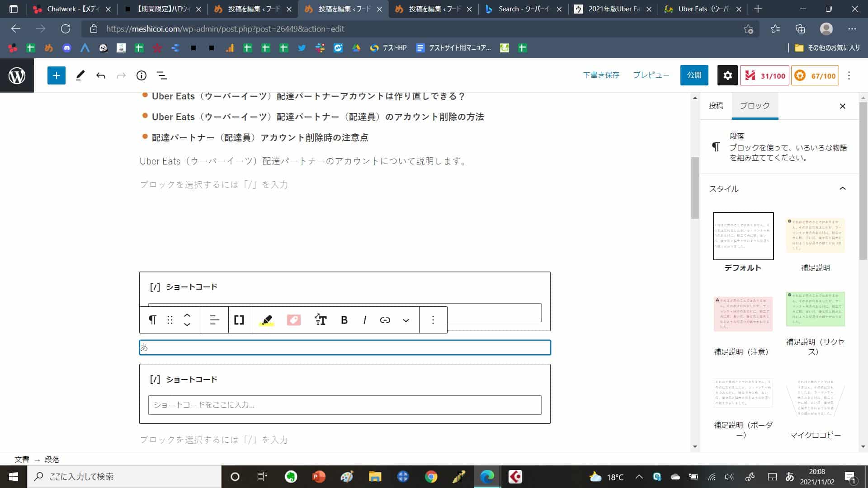
Task: Open the テストHP bookmark
Action: click(388, 48)
